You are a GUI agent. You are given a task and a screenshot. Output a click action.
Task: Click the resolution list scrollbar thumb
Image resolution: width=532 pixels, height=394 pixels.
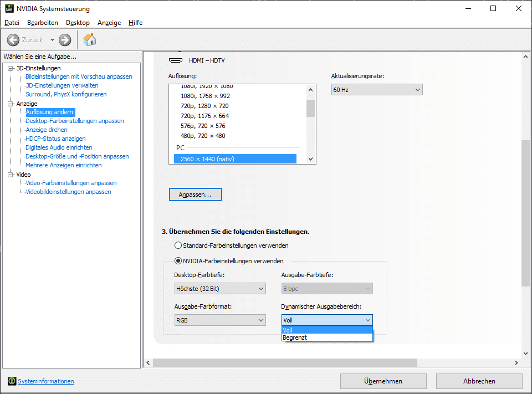(x=310, y=108)
